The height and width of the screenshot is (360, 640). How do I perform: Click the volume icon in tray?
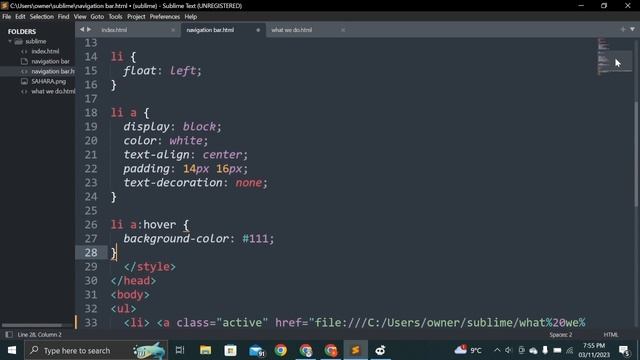coord(509,350)
